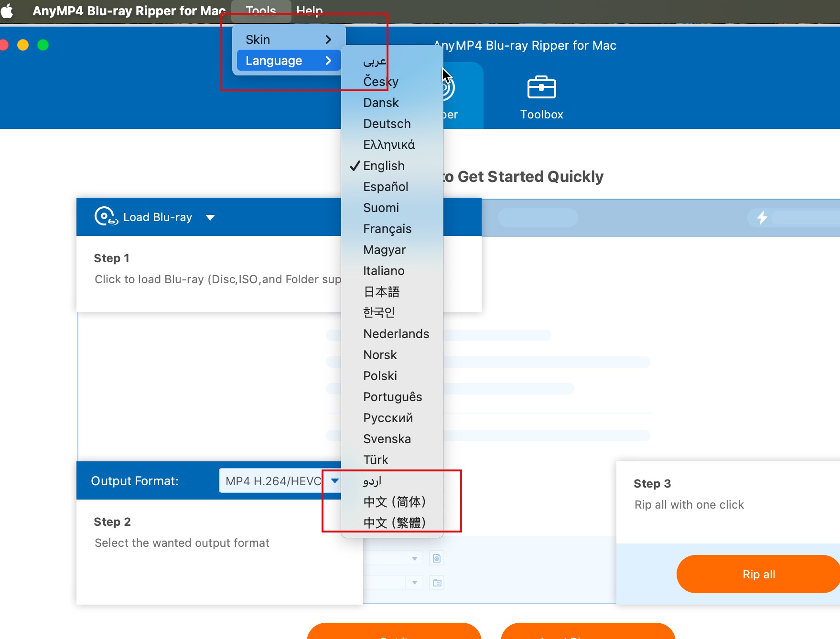840x639 pixels.
Task: Click the lightning bolt acceleration icon
Action: click(762, 218)
